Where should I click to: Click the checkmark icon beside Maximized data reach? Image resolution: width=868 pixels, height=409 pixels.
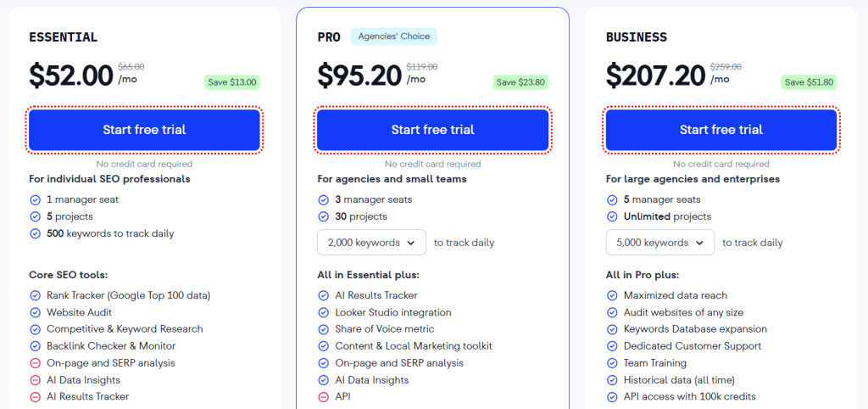[612, 295]
